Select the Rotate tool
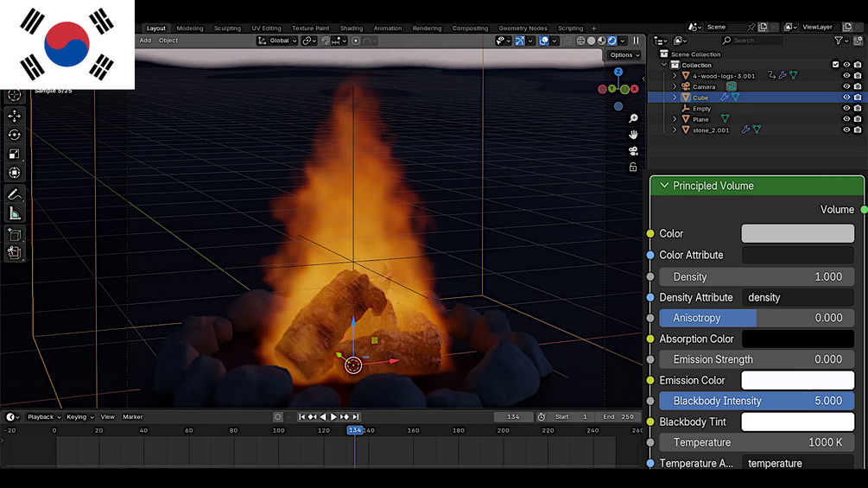The image size is (868, 488). 15,135
